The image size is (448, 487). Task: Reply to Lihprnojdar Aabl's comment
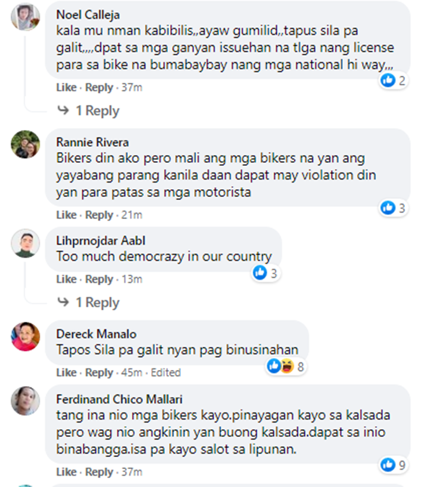pyautogui.click(x=99, y=279)
